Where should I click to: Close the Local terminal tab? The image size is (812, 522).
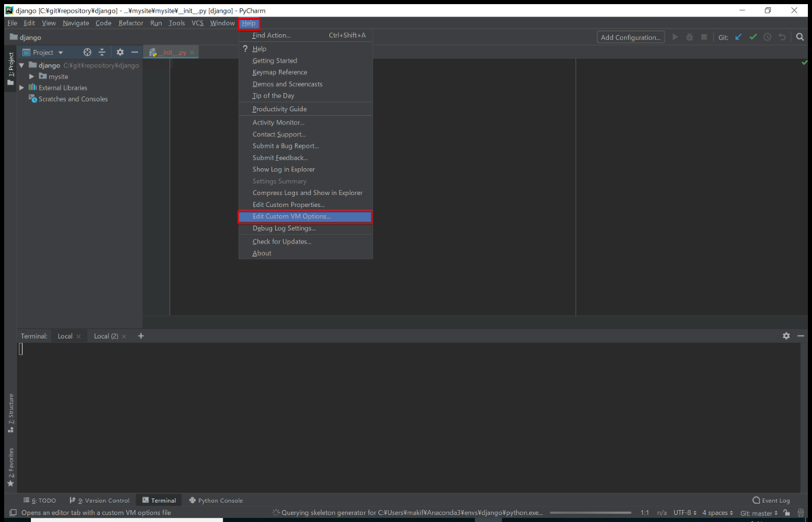[x=79, y=336]
